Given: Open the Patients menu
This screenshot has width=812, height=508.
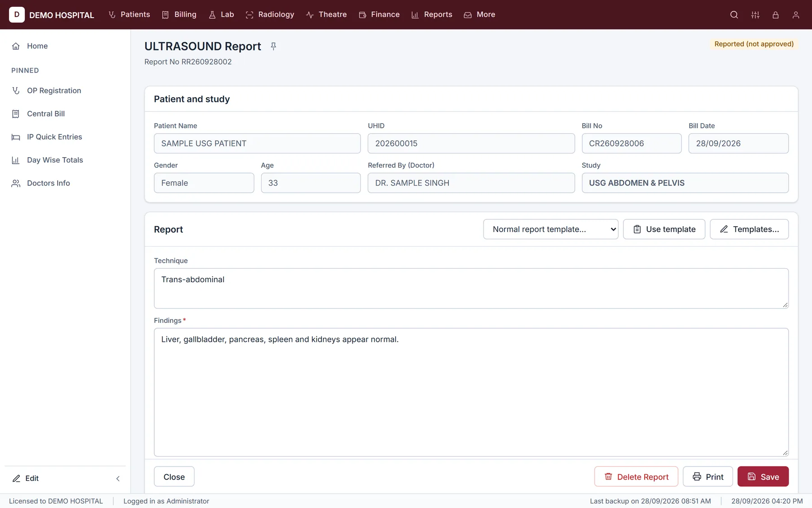Looking at the screenshot, I should (129, 14).
